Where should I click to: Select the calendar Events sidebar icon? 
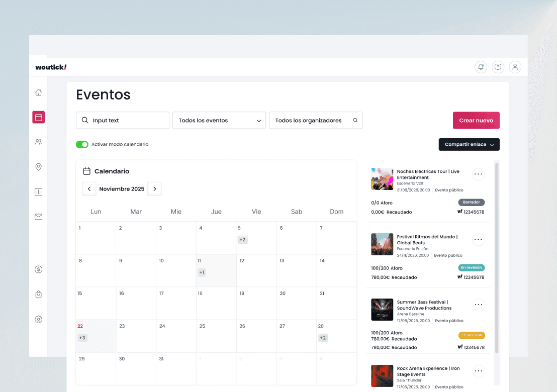pos(38,117)
